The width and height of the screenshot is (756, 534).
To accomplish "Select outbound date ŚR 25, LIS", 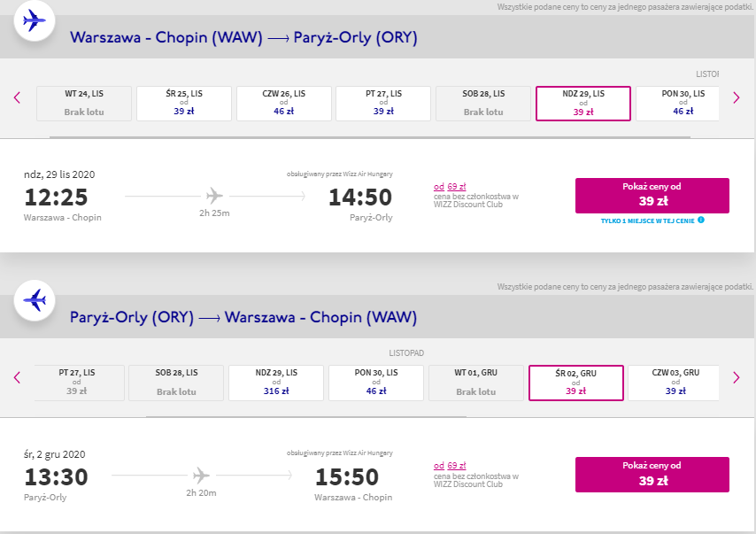I will tap(184, 104).
